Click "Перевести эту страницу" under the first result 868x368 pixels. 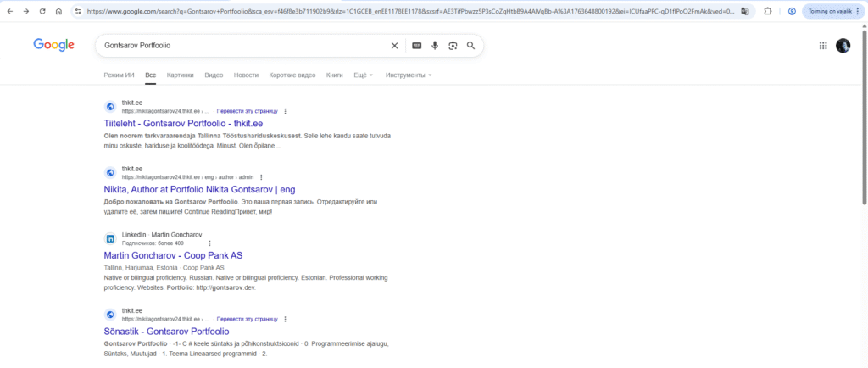point(247,111)
